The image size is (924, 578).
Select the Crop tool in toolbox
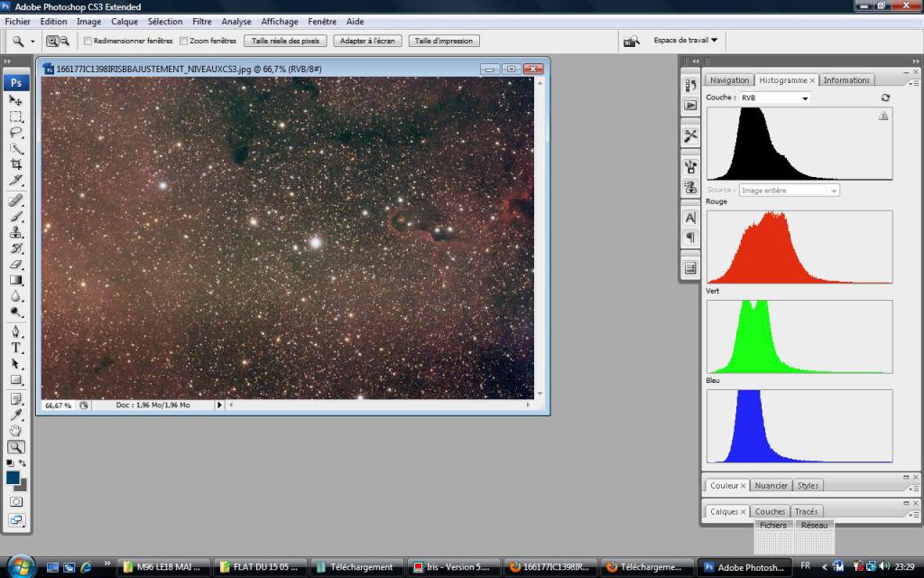16,164
